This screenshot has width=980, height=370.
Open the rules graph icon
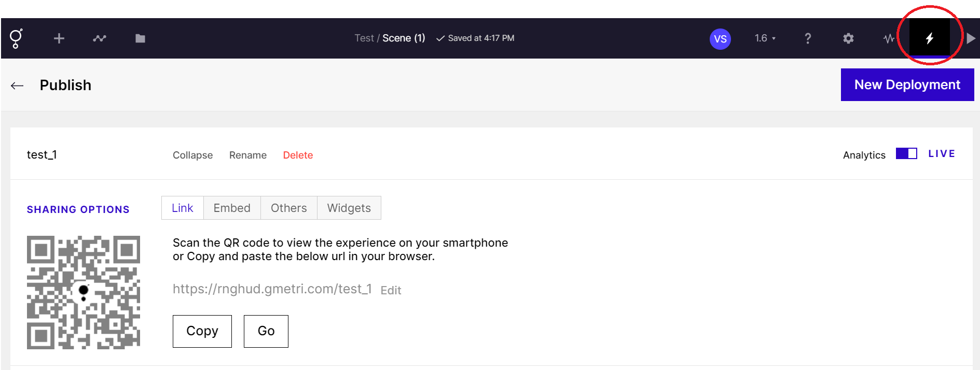[x=100, y=38]
